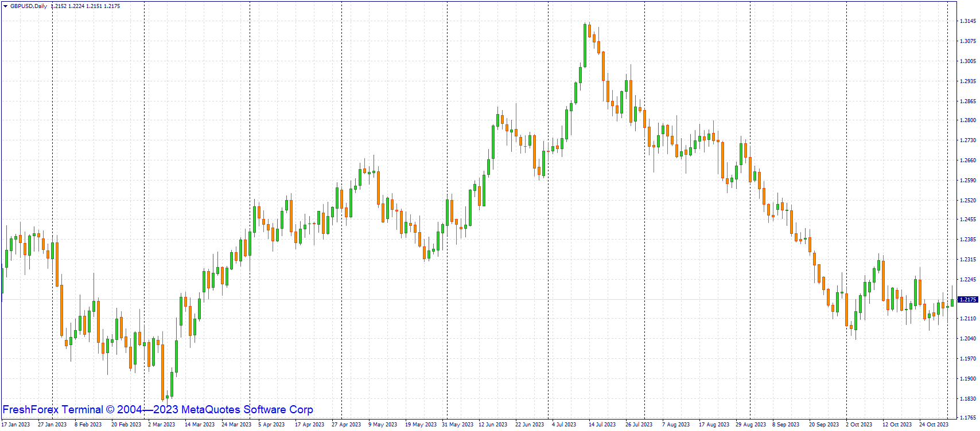Click the 17 Jan 2023 date label
980x431 pixels.
tap(15, 425)
